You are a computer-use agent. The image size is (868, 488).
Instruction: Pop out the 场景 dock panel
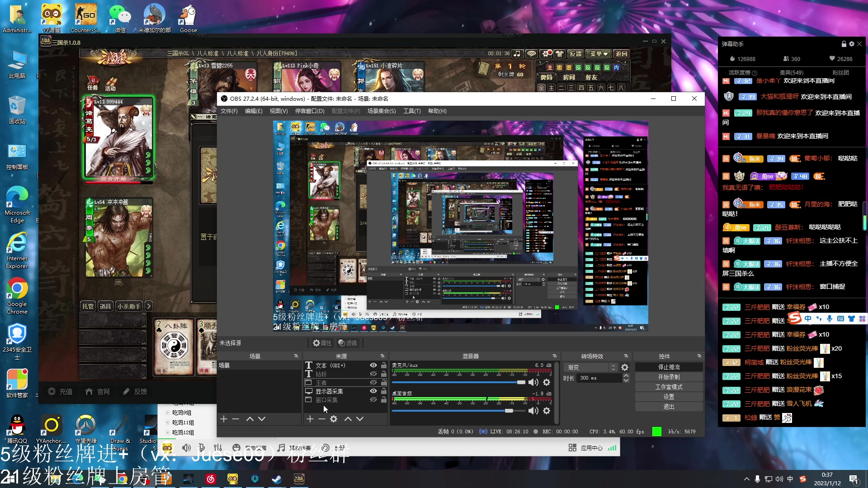[x=296, y=356]
